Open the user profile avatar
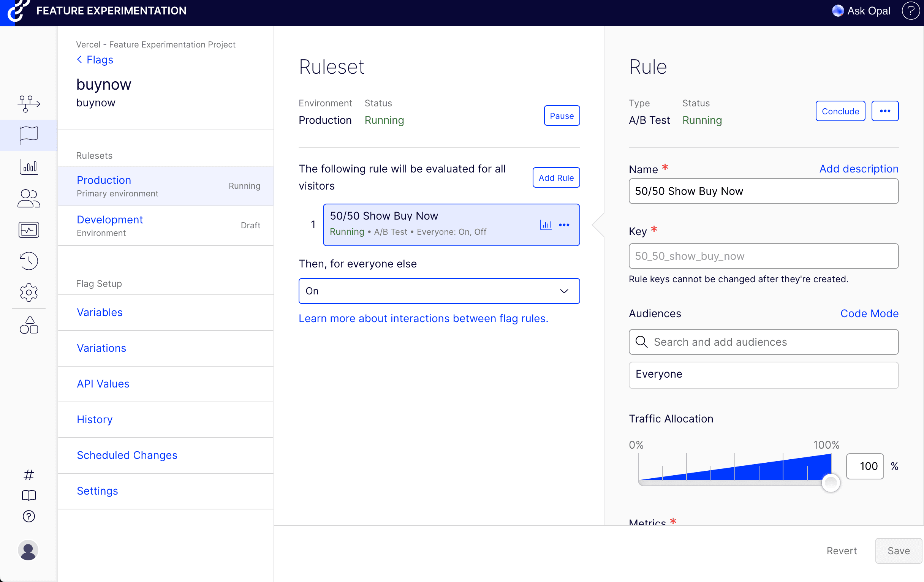924x582 pixels. tap(28, 550)
